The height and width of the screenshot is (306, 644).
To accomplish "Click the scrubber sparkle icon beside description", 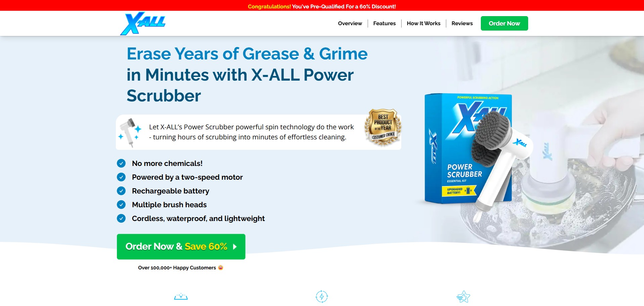I will pos(130,133).
